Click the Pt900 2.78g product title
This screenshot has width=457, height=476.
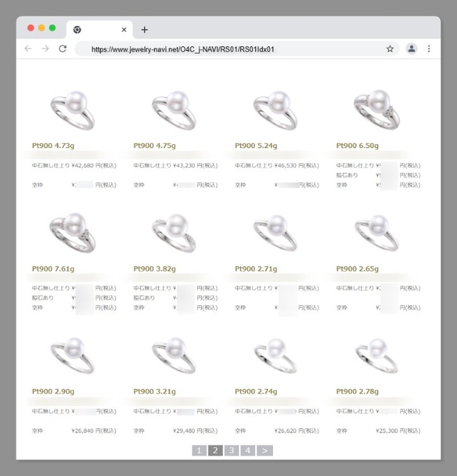pyautogui.click(x=358, y=392)
